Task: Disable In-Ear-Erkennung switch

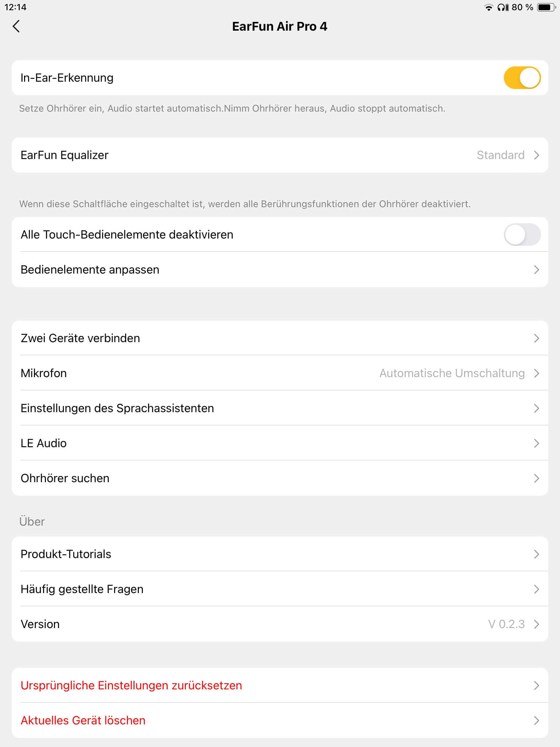Action: (x=522, y=78)
